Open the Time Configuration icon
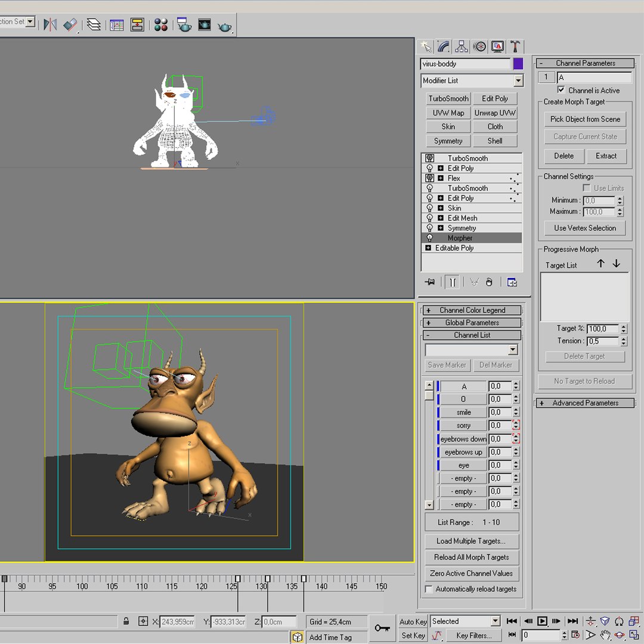This screenshot has height=644, width=644. pos(575,635)
